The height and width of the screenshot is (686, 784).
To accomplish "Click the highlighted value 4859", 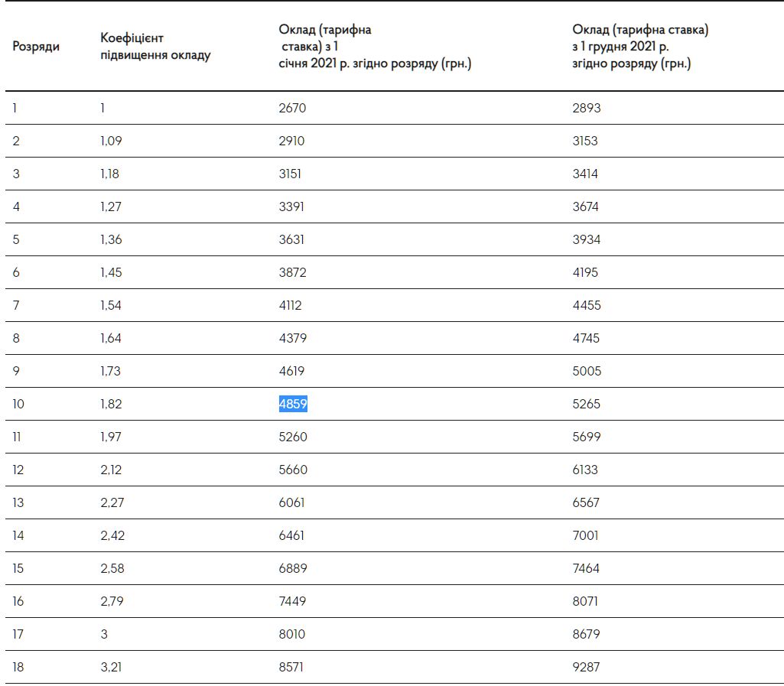I will coord(293,404).
